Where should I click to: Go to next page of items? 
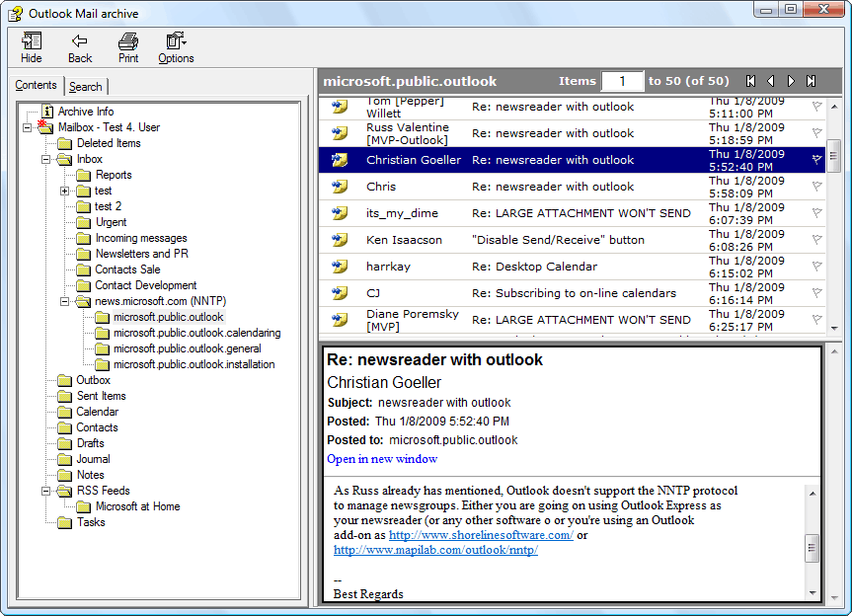pos(791,81)
